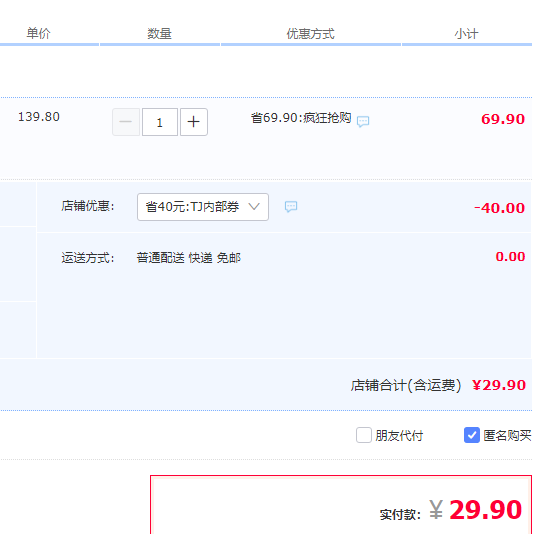Click the chat bubble icon next to TJ内部券 dropdown
The image size is (550, 534).
(291, 207)
